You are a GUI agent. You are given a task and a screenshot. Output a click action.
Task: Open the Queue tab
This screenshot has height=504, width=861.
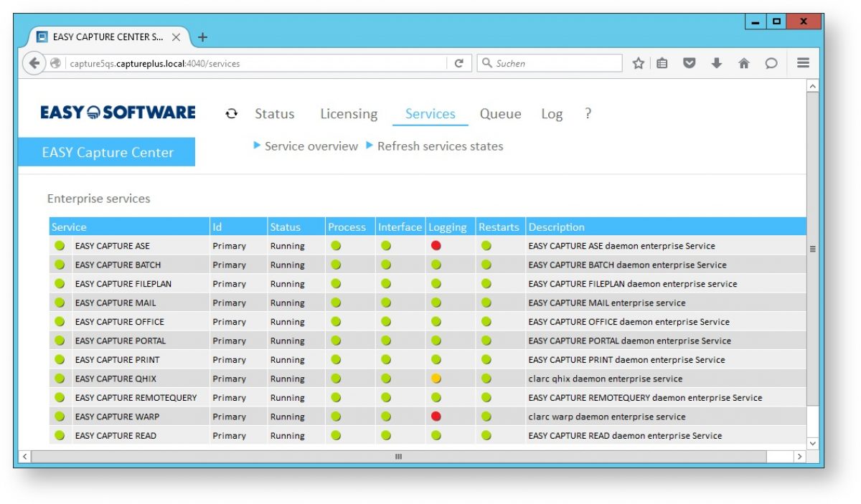pos(500,114)
